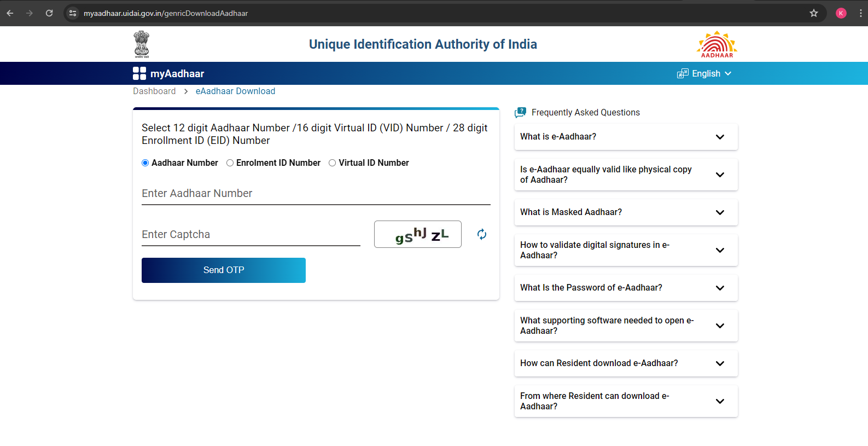
Task: Focus the Enter Aadhaar Number field
Action: pos(316,194)
